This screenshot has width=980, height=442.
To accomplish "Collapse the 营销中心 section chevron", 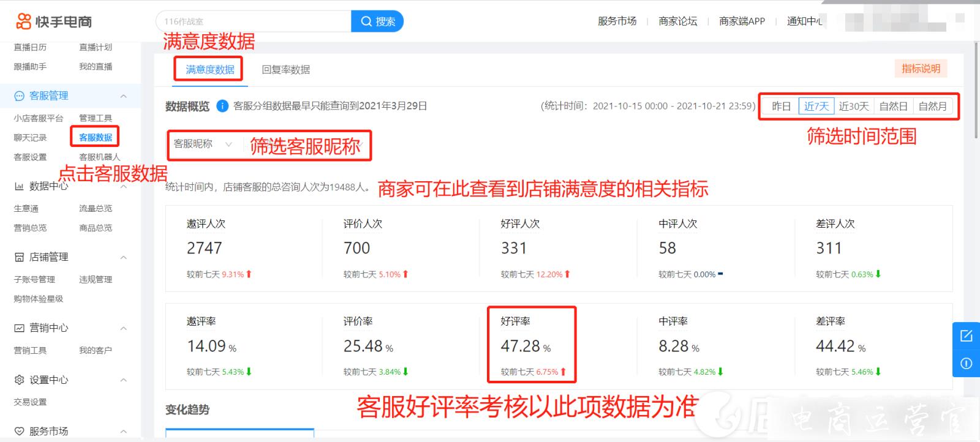I will click(124, 328).
